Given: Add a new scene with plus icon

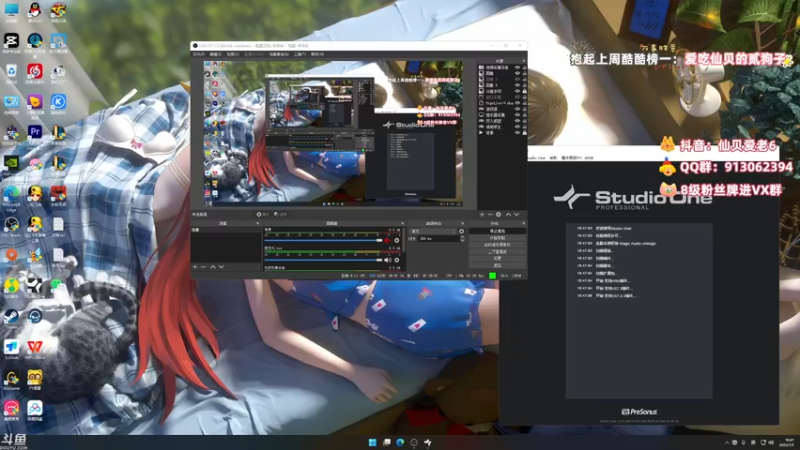Looking at the screenshot, I should 195,267.
